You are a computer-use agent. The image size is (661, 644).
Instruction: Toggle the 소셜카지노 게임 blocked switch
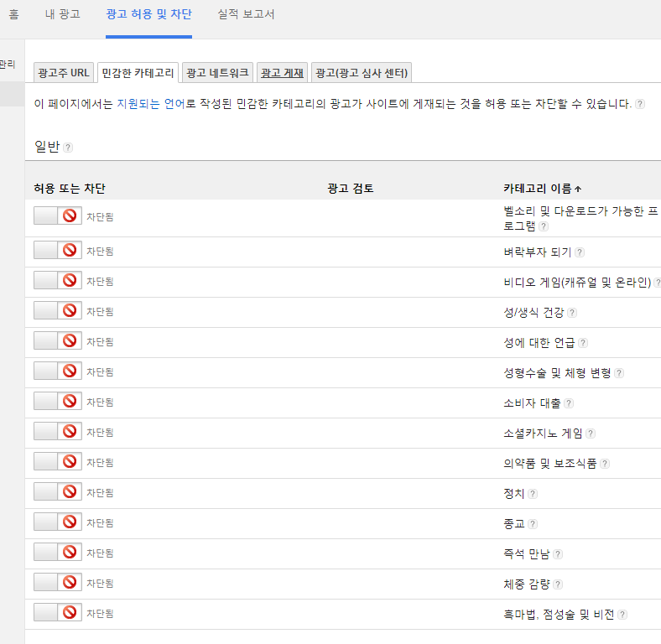(57, 431)
